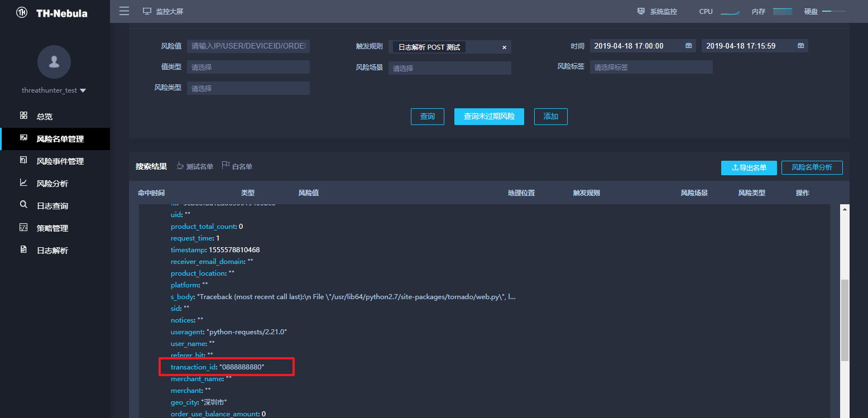Click the 风险值 column header

(309, 193)
